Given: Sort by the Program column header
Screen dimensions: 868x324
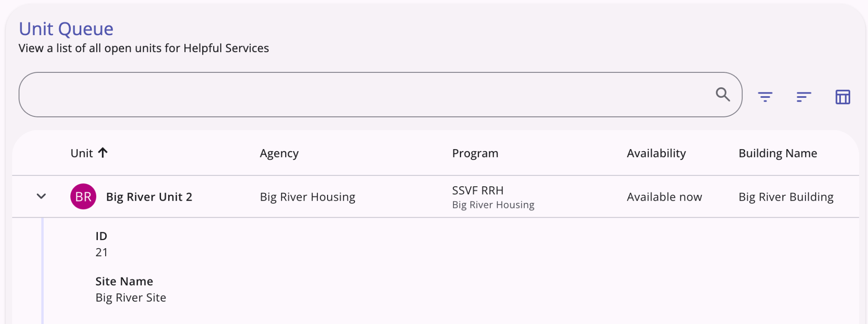Looking at the screenshot, I should point(475,153).
